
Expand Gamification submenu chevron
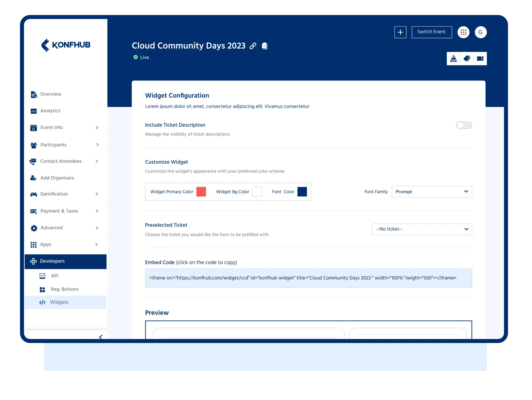coord(97,194)
